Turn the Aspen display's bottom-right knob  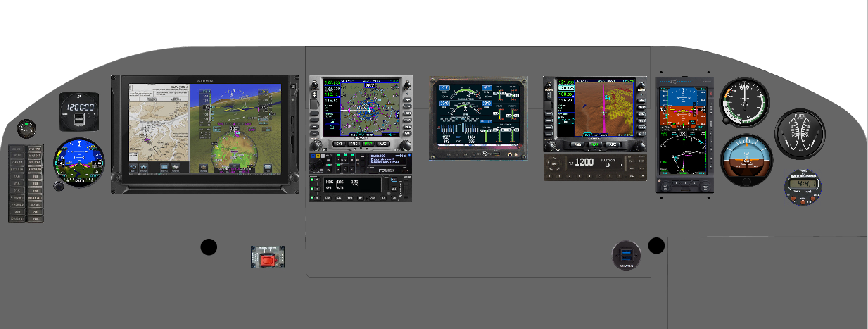pos(705,186)
